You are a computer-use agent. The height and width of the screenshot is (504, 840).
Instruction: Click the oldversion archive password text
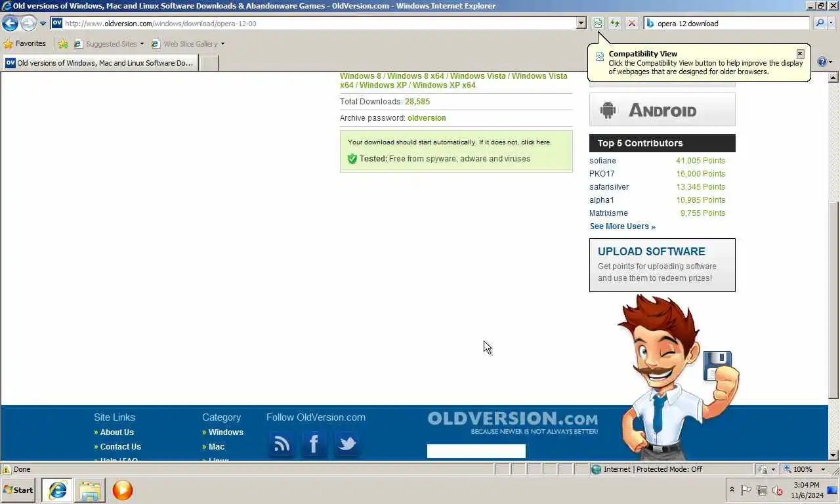[x=427, y=118]
